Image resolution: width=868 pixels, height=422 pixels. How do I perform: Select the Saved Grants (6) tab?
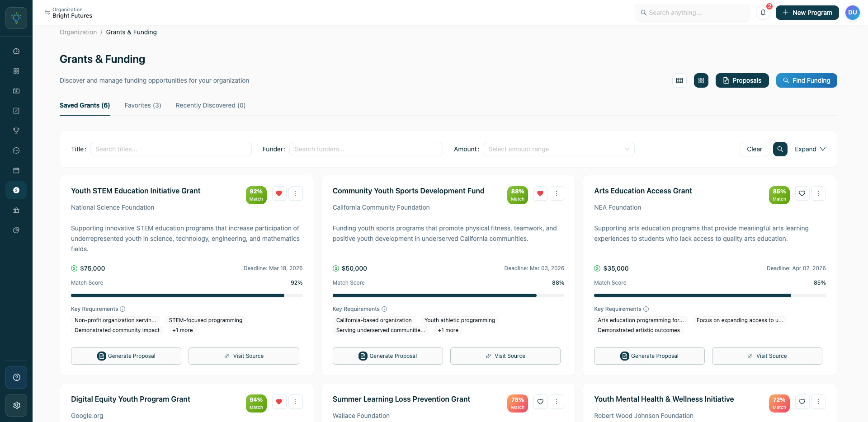click(85, 105)
